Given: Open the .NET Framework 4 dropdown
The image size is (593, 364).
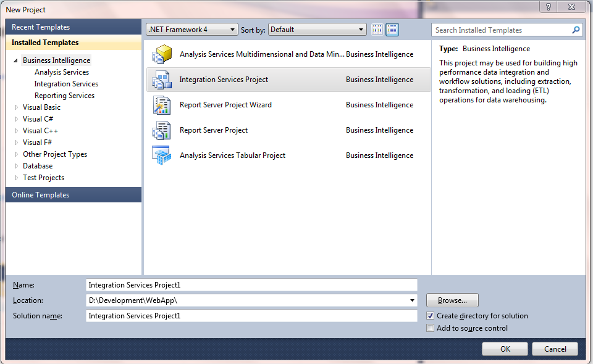Looking at the screenshot, I should point(192,30).
